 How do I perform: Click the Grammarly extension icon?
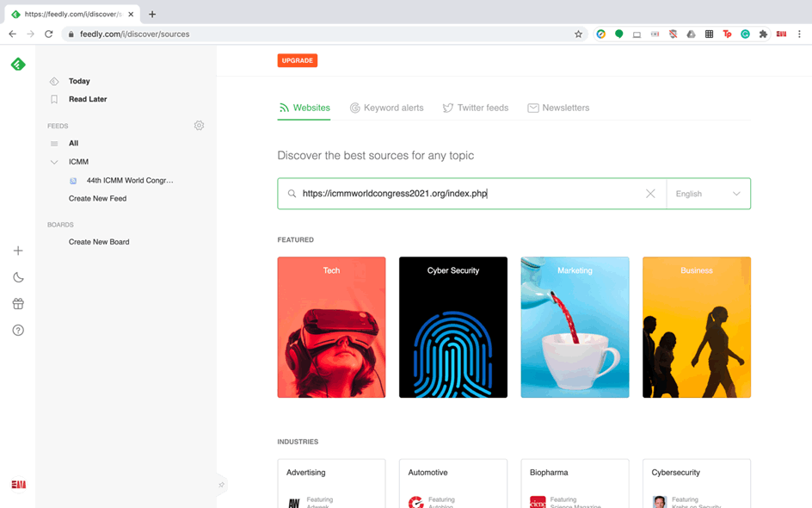coord(745,34)
